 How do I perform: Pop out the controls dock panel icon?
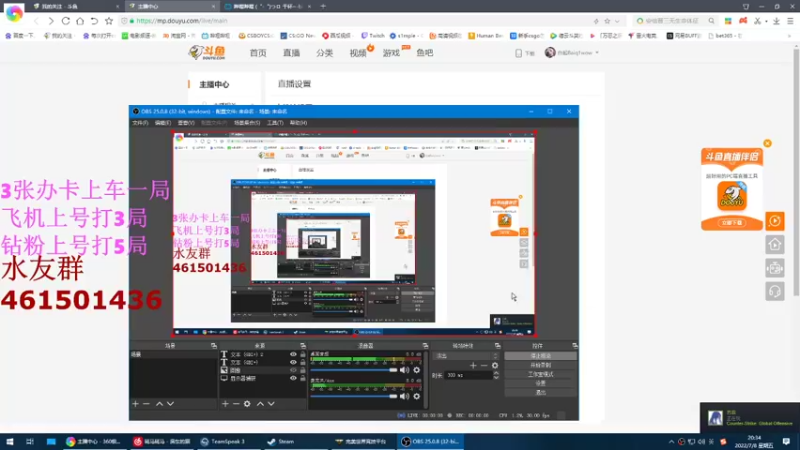pos(574,346)
